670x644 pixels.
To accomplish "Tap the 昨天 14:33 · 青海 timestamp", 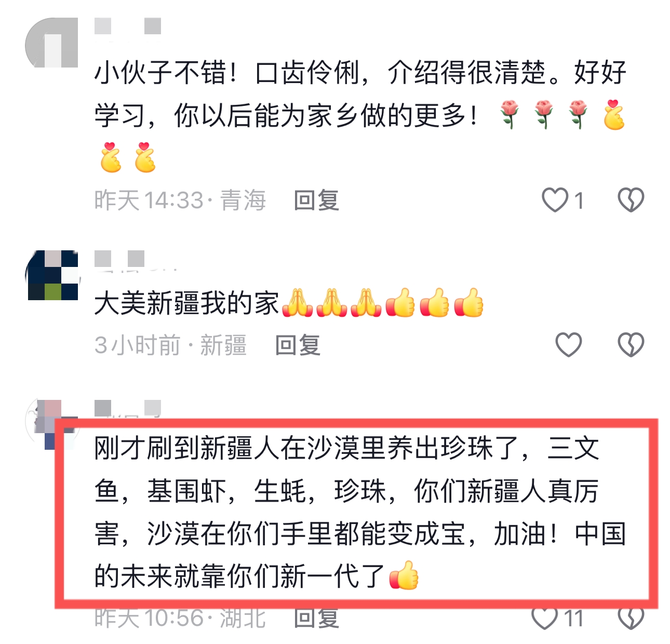I will click(x=180, y=200).
